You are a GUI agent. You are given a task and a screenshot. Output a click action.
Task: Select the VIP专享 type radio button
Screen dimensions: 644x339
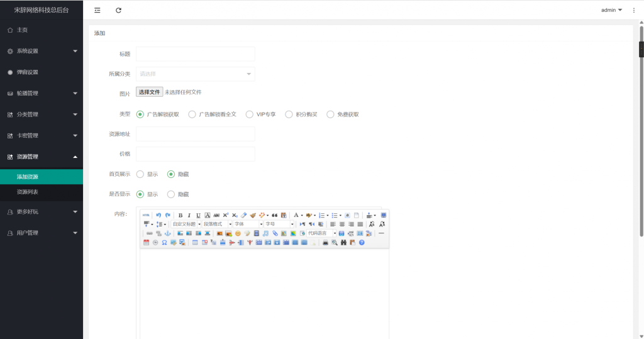(250, 114)
